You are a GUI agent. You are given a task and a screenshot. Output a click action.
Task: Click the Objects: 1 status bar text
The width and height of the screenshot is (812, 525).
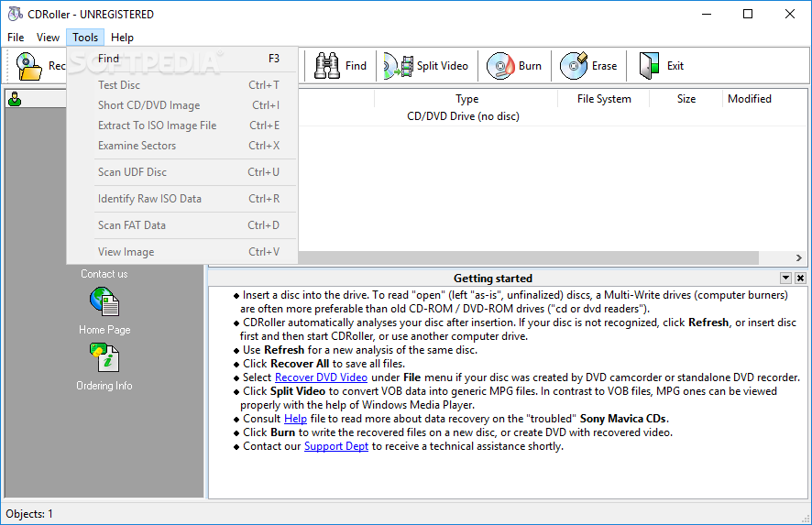29,514
